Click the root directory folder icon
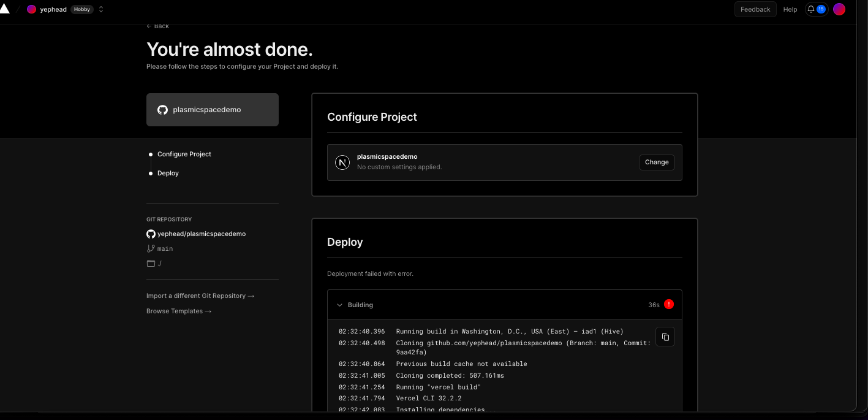 coord(151,263)
